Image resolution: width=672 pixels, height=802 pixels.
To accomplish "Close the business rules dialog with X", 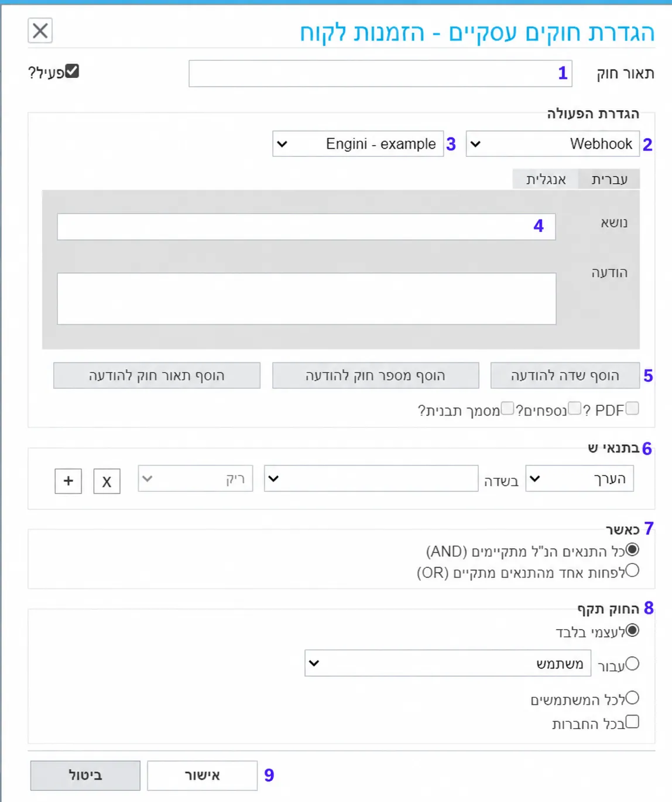I will coord(40,30).
